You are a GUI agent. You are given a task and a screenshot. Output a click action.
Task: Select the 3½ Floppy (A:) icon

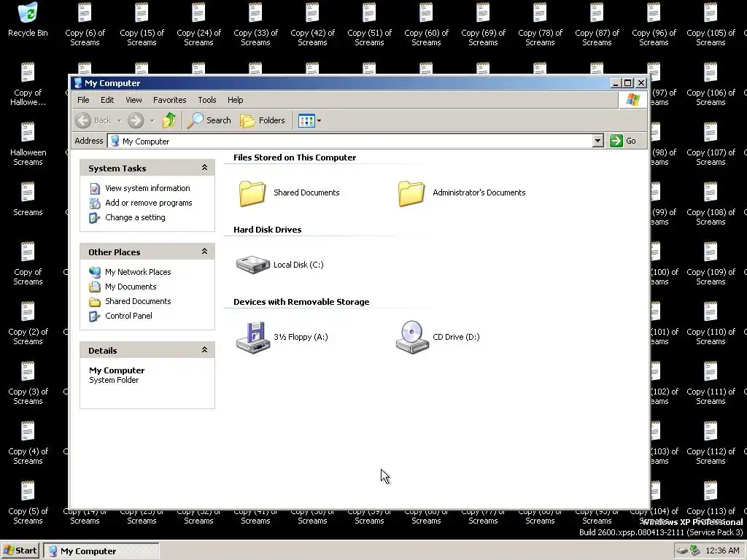(253, 337)
